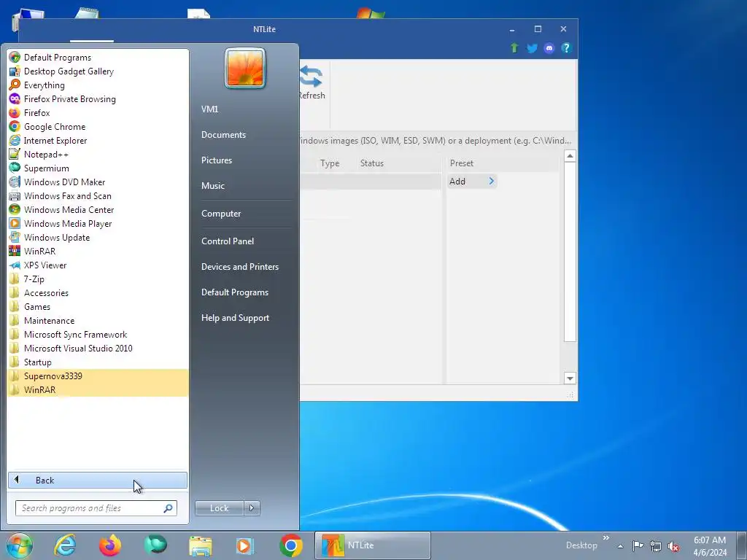Viewport: 747px width, 560px height.
Task: Click the Lock button
Action: point(219,508)
